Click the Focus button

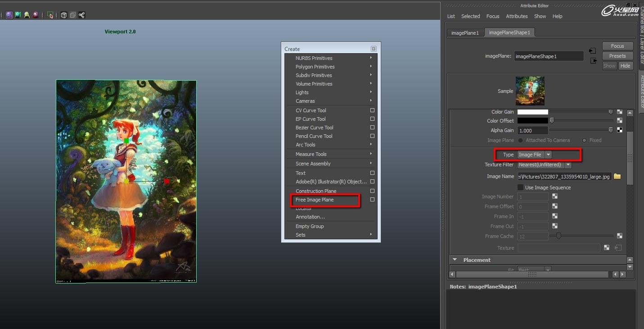pos(617,46)
